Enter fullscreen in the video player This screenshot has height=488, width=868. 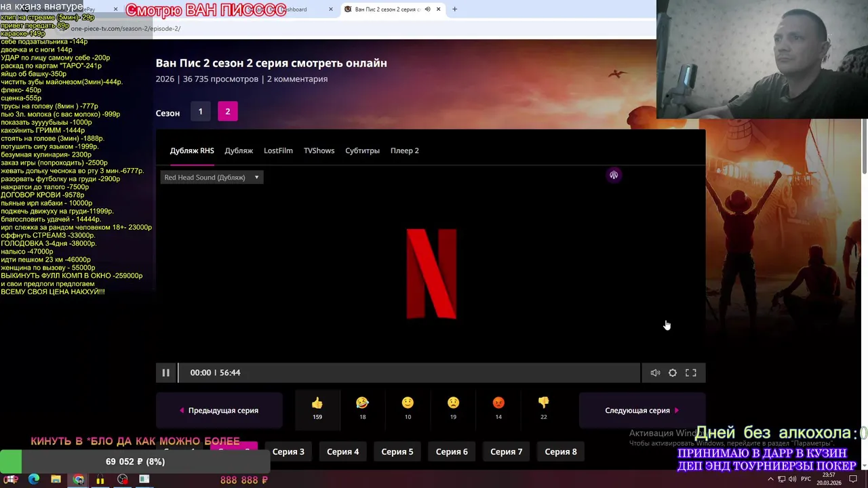point(691,373)
